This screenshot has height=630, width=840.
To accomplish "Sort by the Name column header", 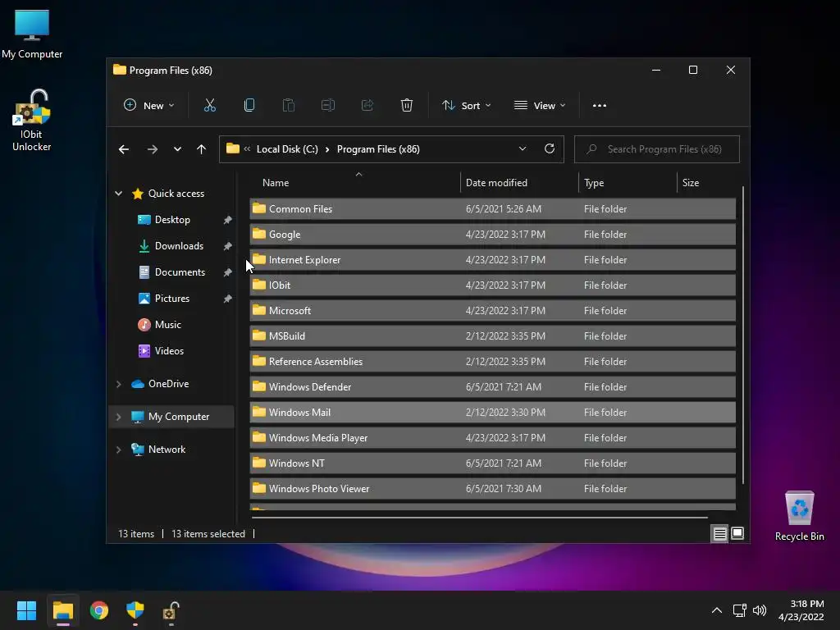I will (354, 183).
